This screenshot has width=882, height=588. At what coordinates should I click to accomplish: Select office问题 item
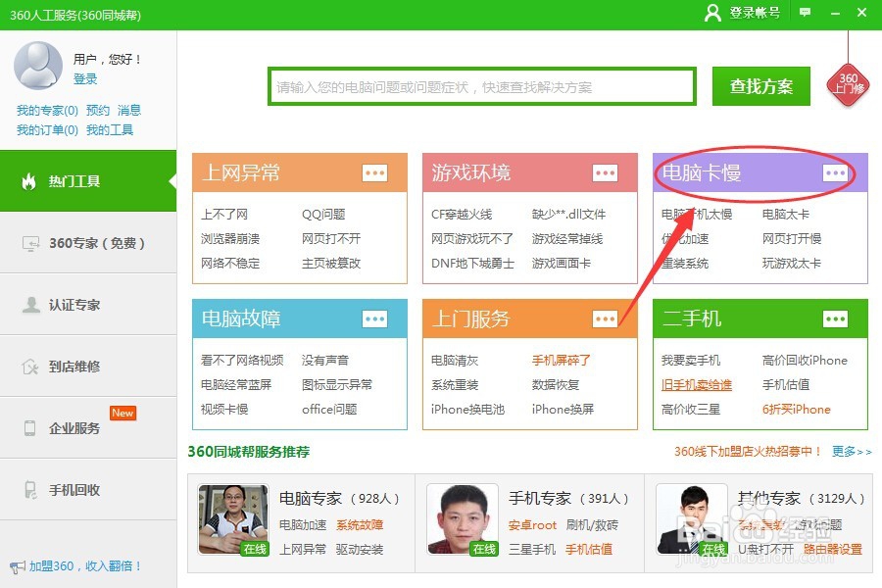pyautogui.click(x=329, y=409)
